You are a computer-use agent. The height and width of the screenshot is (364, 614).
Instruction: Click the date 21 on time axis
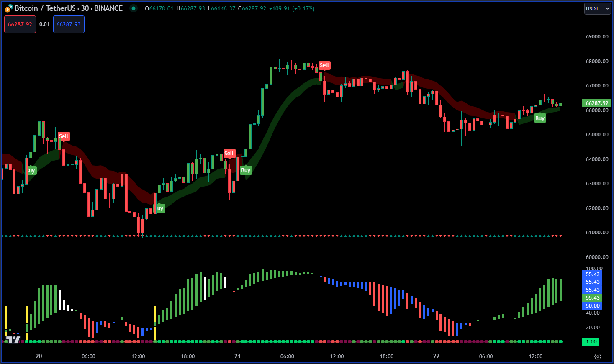coord(238,356)
